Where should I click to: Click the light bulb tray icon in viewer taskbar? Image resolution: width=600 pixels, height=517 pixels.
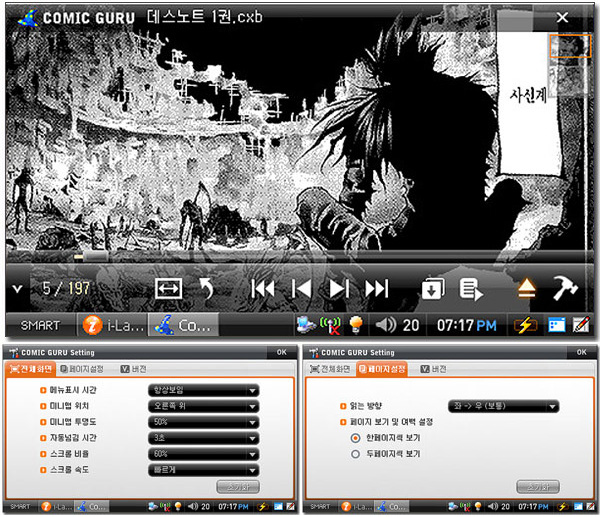coord(356,325)
